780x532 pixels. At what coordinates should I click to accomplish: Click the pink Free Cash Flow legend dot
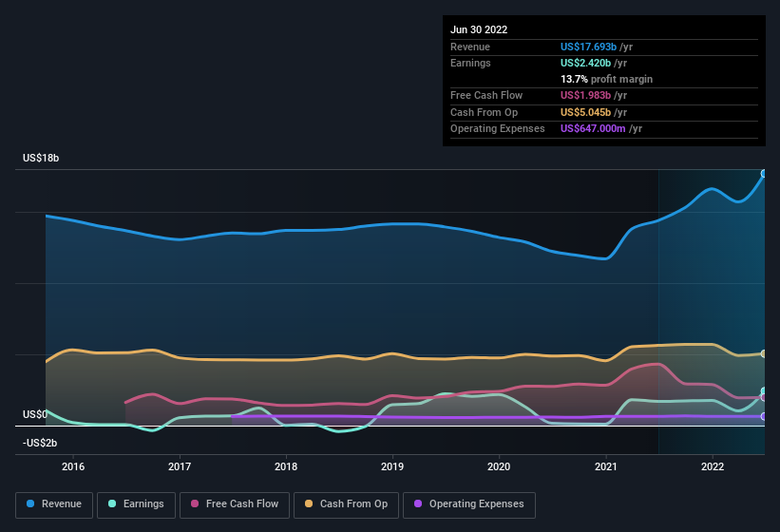[x=195, y=503]
